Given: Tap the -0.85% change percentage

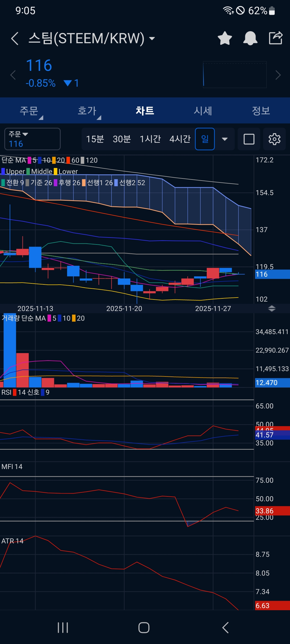Looking at the screenshot, I should click(x=41, y=83).
